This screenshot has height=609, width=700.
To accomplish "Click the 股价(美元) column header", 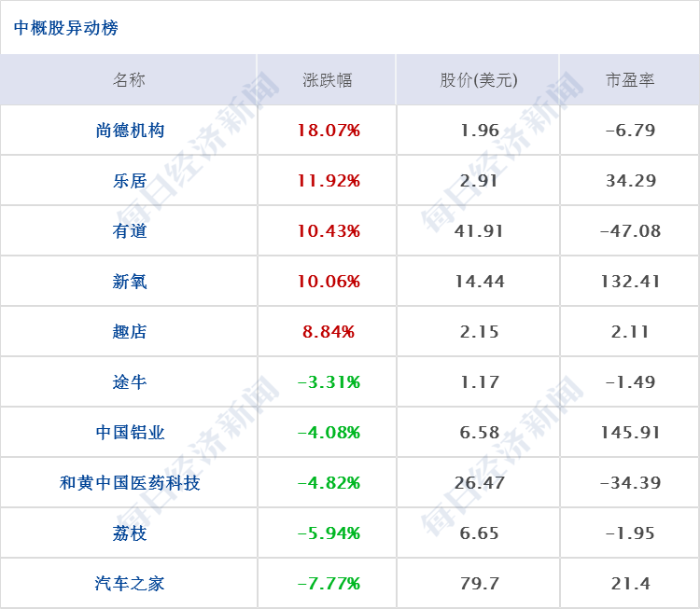I will [479, 80].
